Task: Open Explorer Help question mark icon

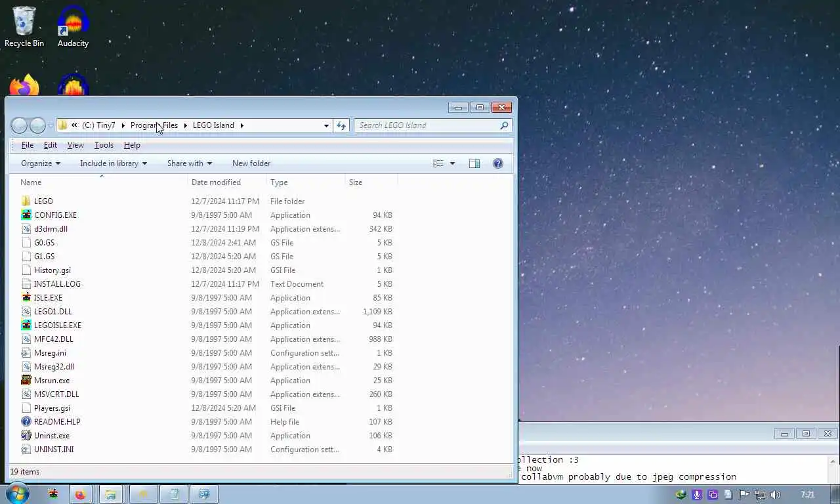Action: tap(498, 163)
